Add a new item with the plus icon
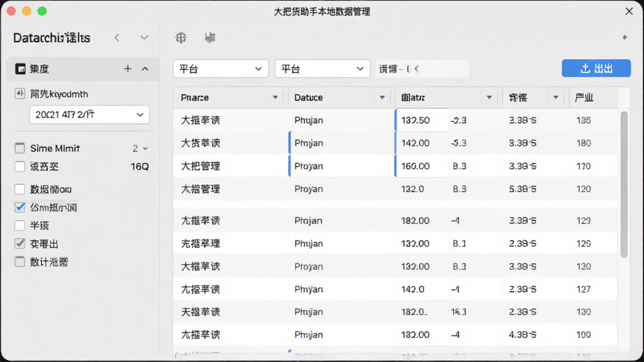This screenshot has width=644, height=362. (x=128, y=69)
